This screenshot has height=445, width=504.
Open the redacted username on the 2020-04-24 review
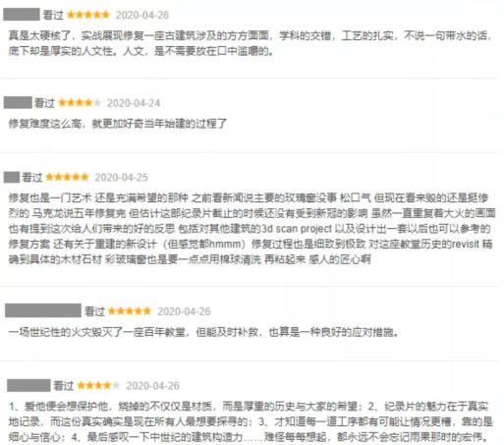pyautogui.click(x=18, y=103)
